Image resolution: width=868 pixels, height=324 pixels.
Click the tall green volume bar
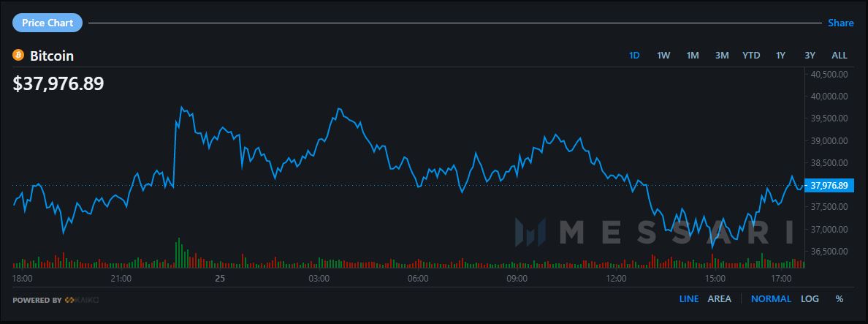pos(178,253)
